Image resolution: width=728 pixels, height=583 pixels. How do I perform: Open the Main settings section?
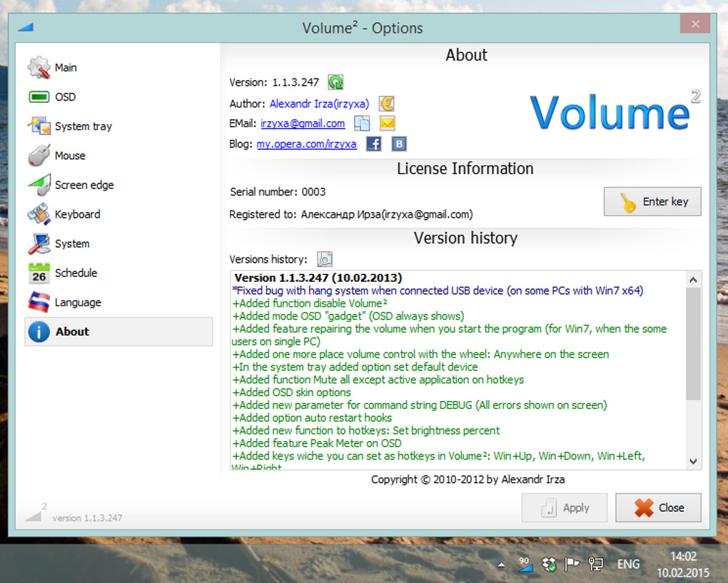[x=119, y=68]
